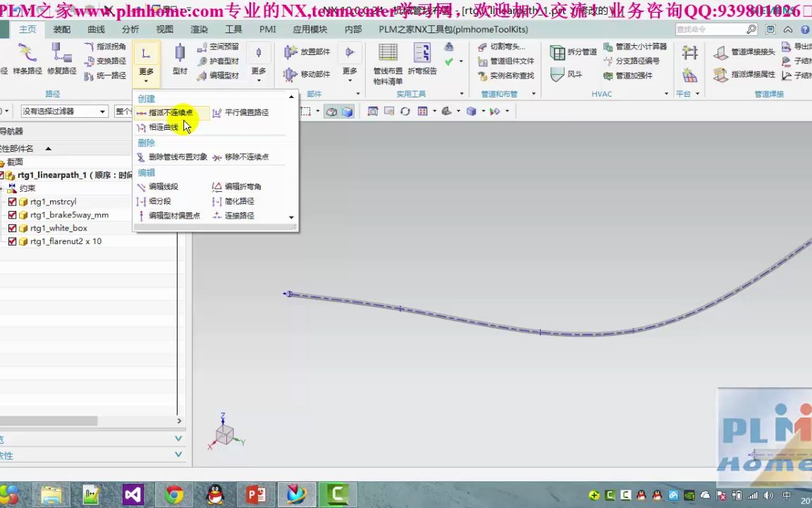Open the 折弯报告 bend report tool

(422, 59)
